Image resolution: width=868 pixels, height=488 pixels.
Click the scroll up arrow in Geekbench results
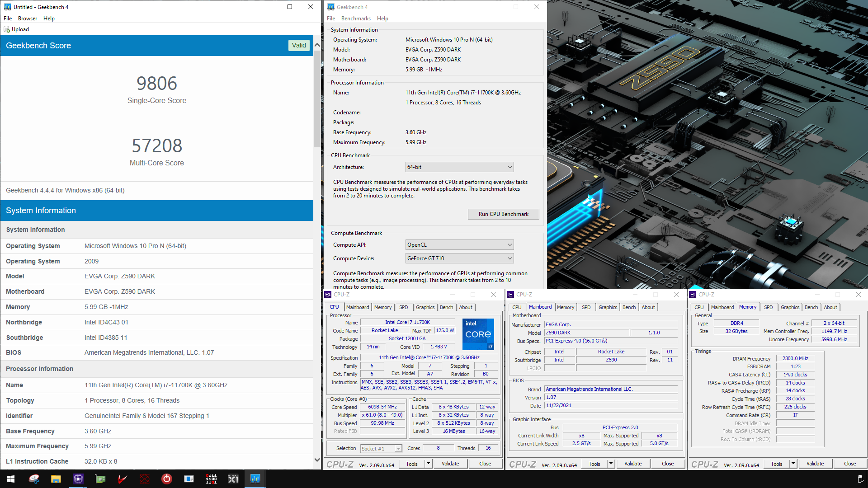(x=317, y=45)
